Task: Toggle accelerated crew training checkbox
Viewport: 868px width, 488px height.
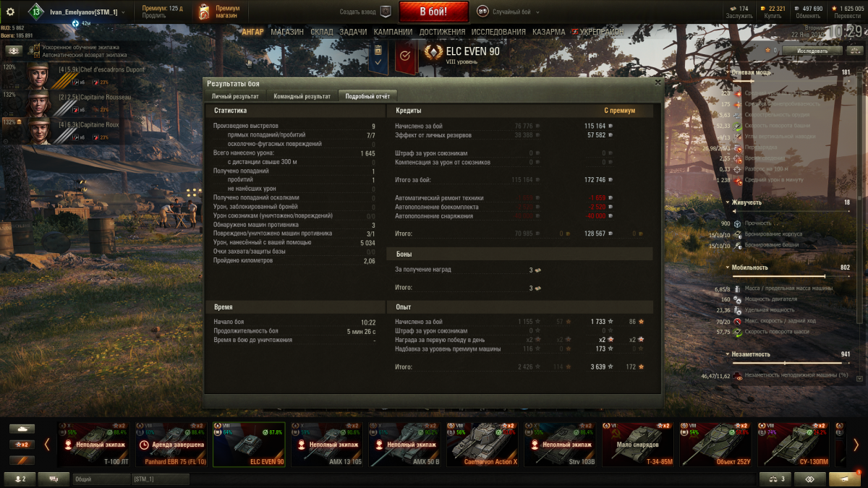Action: click(x=37, y=48)
